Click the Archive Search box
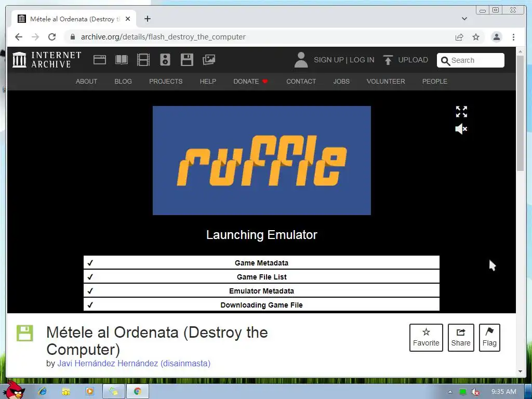This screenshot has width=532, height=399. coord(470,60)
